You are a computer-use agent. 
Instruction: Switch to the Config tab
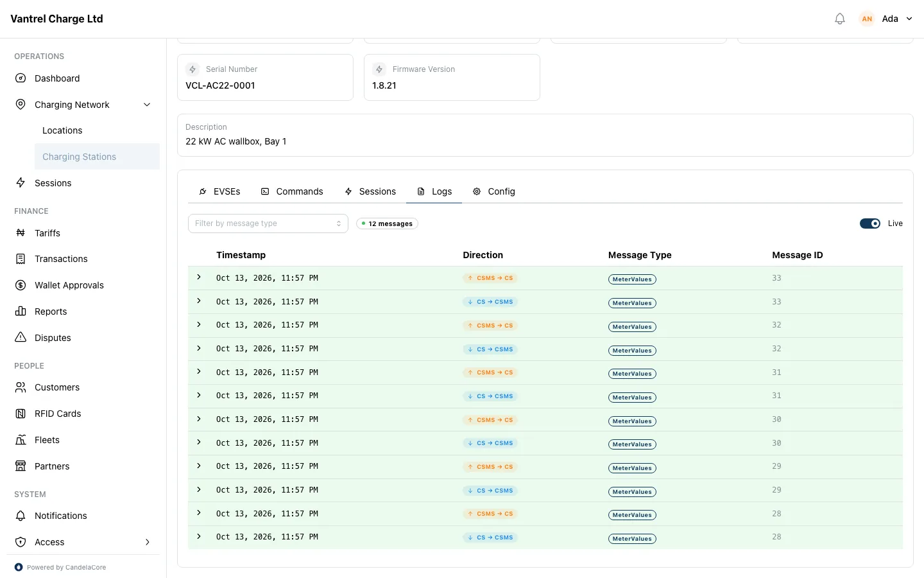click(494, 191)
